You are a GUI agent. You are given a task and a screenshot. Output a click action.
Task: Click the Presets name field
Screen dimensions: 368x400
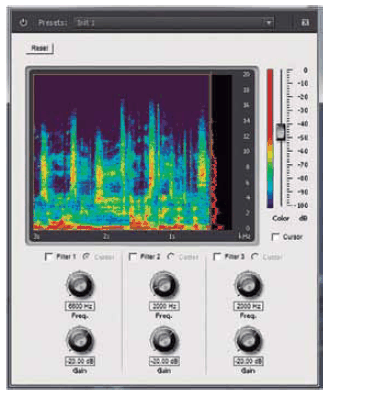pyautogui.click(x=169, y=23)
